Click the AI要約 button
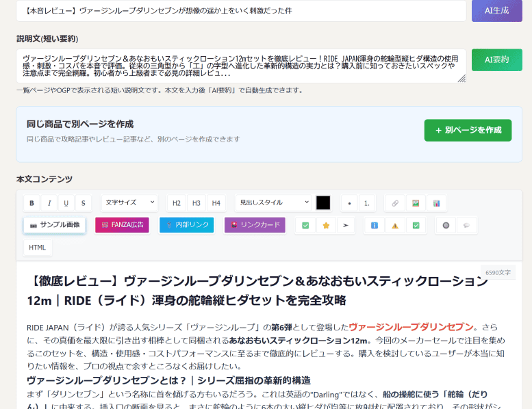Screen dimensions: 532x409 pyautogui.click(x=496, y=60)
